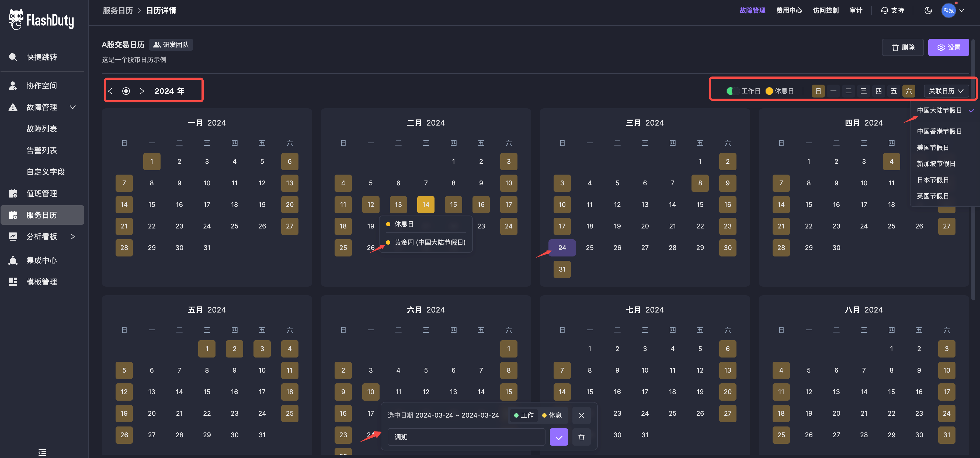This screenshot has height=458, width=980.
Task: Click the 研发团队 team tag
Action: [x=171, y=45]
